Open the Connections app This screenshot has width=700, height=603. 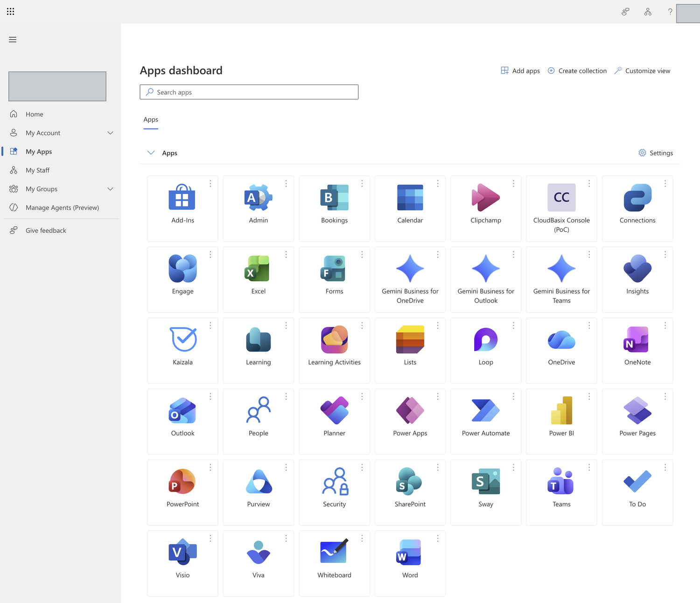coord(637,208)
